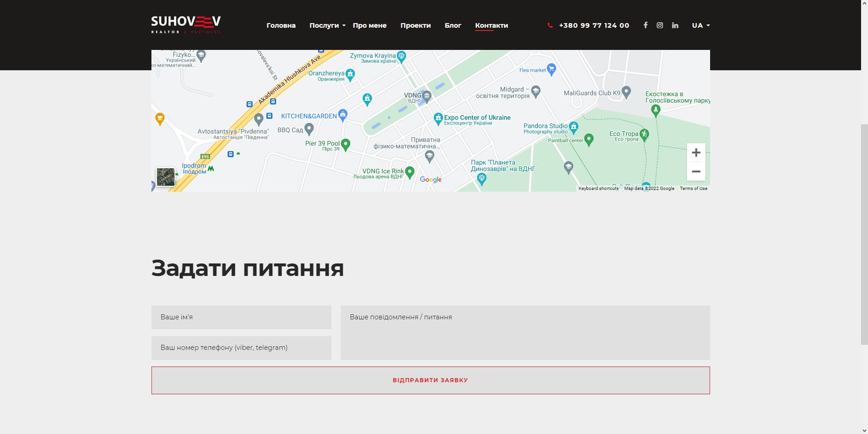Switch map to satellite view thumbnail
The width and height of the screenshot is (868, 434).
166,177
